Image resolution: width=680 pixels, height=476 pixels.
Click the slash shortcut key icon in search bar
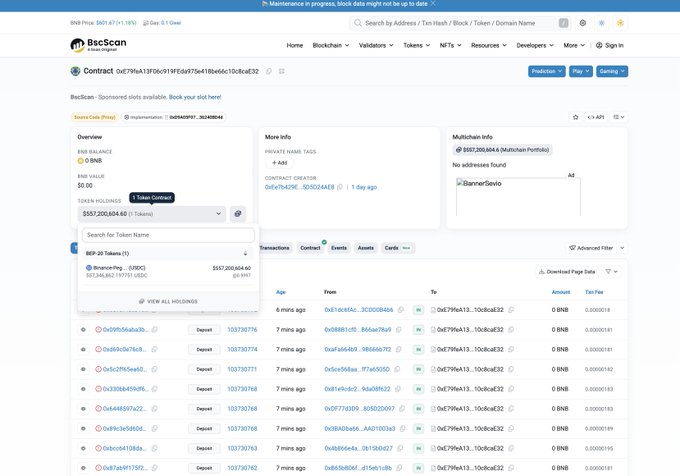click(x=563, y=23)
